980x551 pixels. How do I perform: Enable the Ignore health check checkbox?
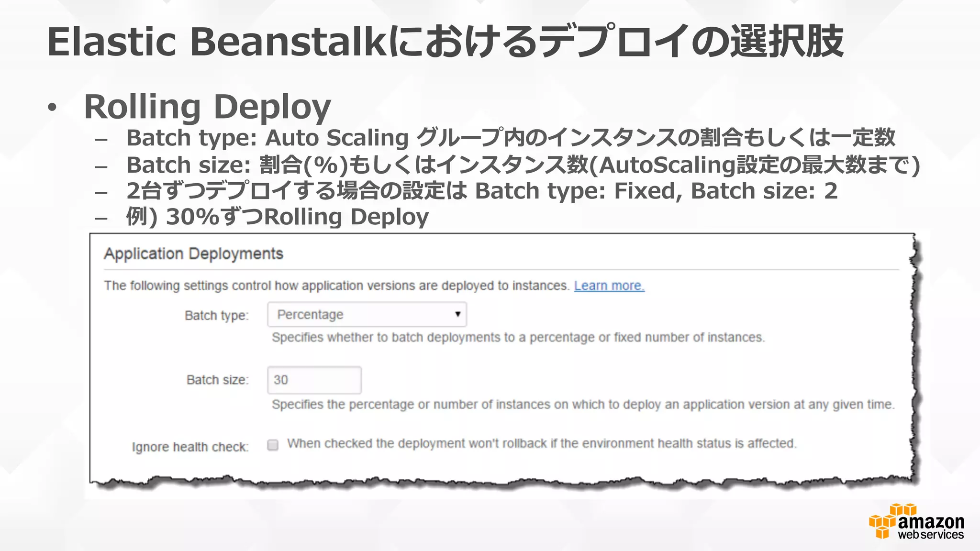click(x=273, y=445)
